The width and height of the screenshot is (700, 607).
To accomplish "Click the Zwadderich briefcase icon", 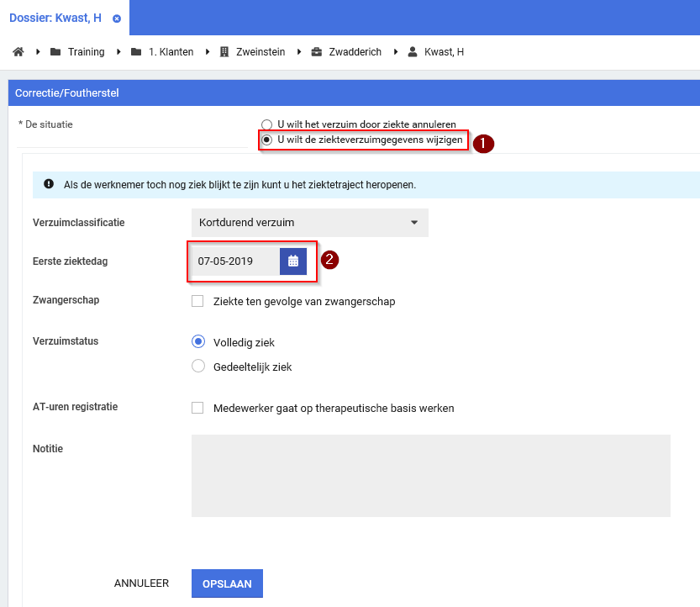I will 317,52.
